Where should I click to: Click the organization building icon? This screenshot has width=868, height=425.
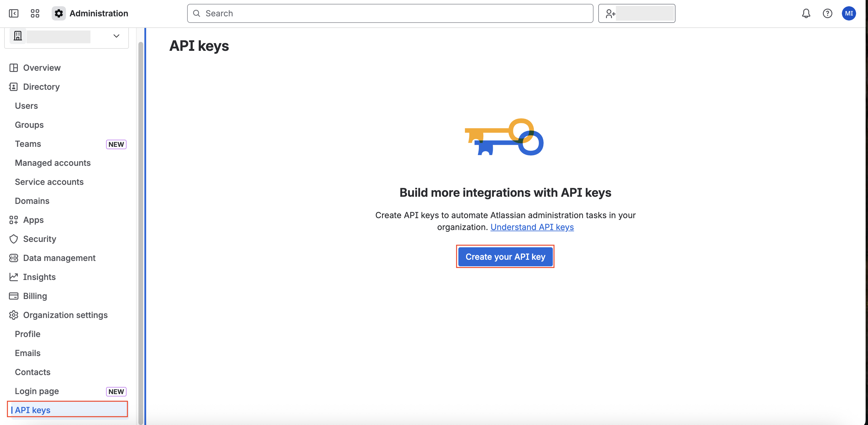tap(18, 36)
